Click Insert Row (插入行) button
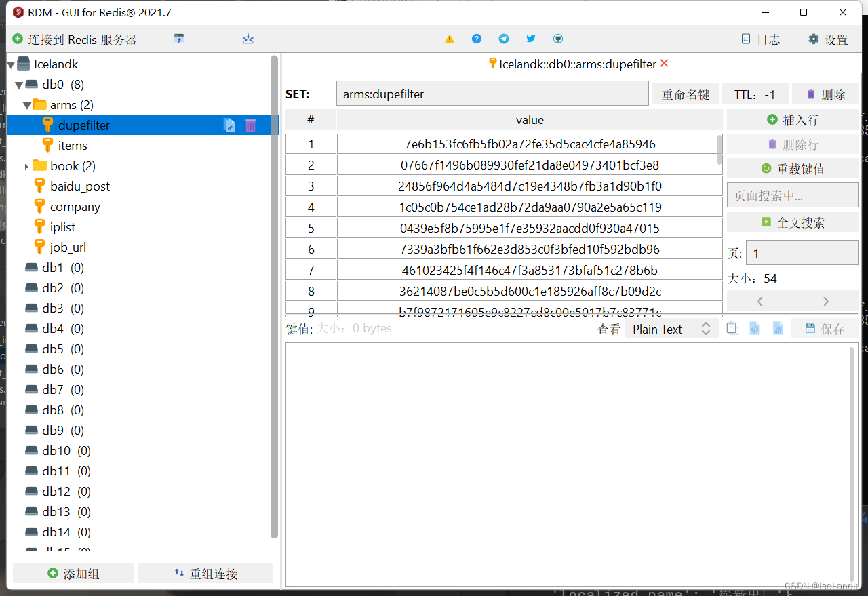The width and height of the screenshot is (868, 596). (x=793, y=120)
